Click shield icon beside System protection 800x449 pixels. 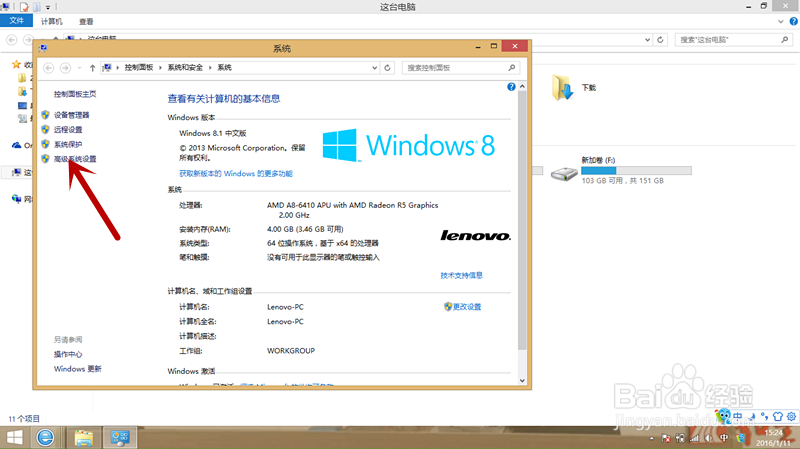pyautogui.click(x=45, y=144)
